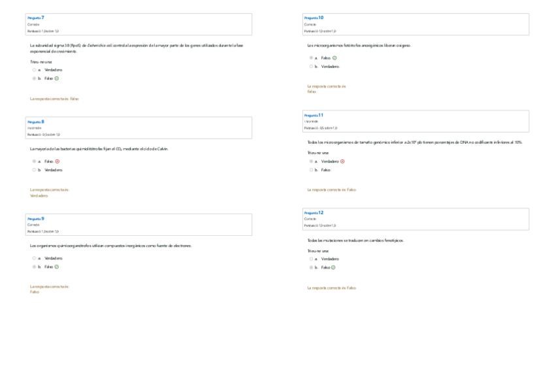Select Verdadero radio button in Pregunta 9

pyautogui.click(x=34, y=258)
